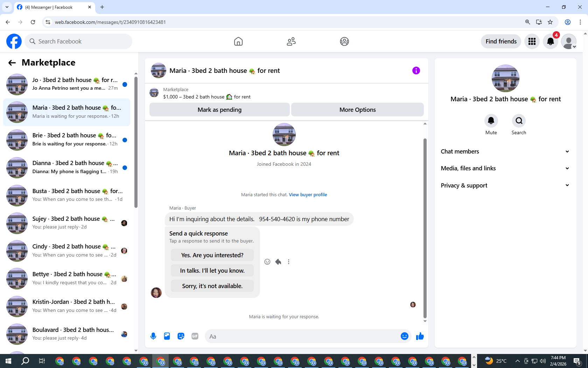Open the Groups icon in top navigation
The width and height of the screenshot is (588, 368).
click(x=344, y=41)
